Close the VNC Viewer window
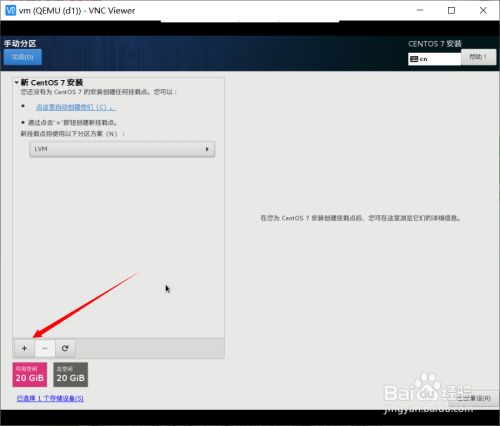Screen dimensions: 500x426 (x=483, y=10)
